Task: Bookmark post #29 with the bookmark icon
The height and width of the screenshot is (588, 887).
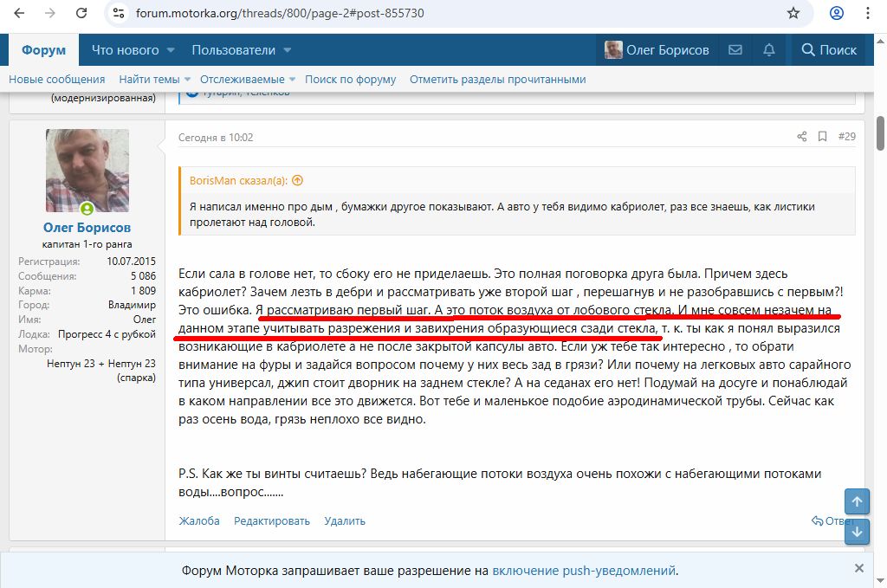Action: point(822,137)
